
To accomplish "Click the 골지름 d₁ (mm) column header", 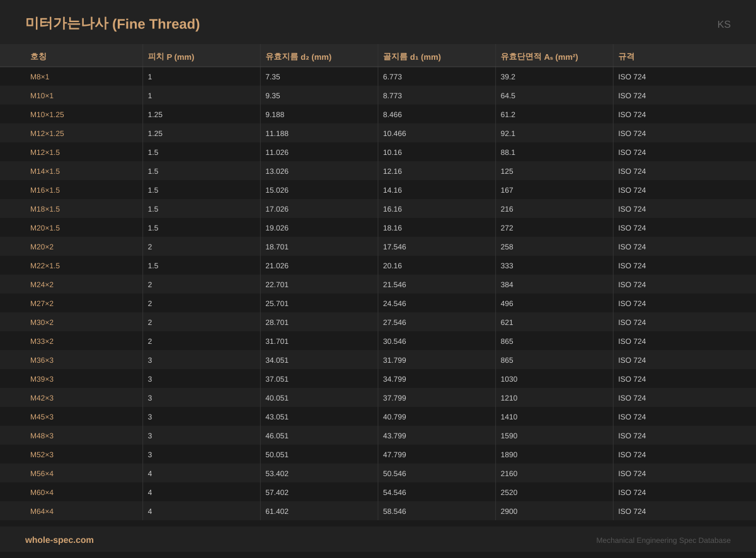I will [x=411, y=57].
